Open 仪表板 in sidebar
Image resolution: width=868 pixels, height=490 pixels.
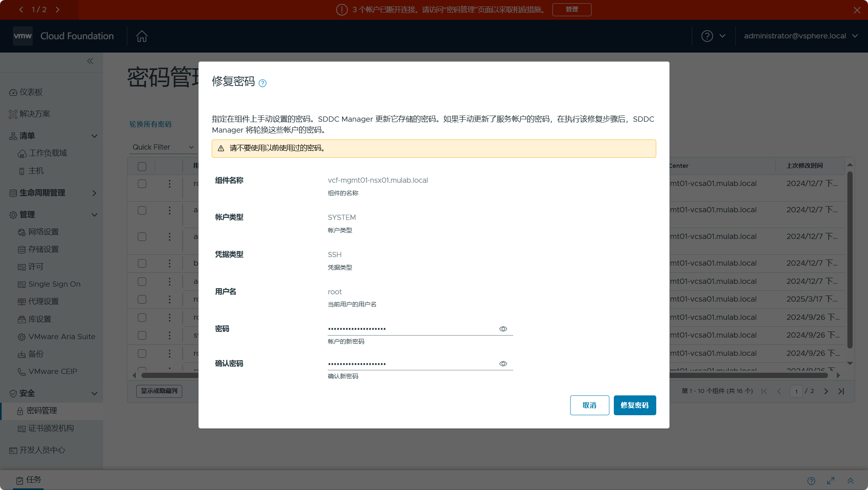(31, 92)
